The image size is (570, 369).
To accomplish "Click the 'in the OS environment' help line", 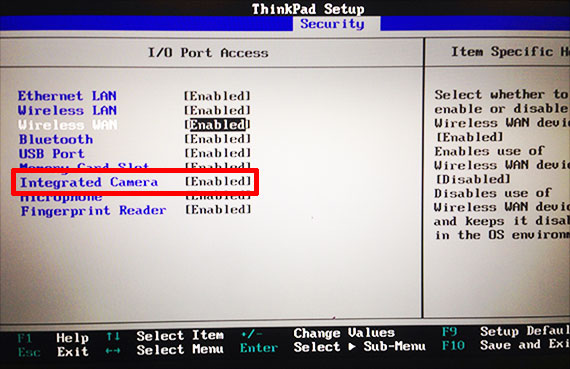I will tap(502, 235).
